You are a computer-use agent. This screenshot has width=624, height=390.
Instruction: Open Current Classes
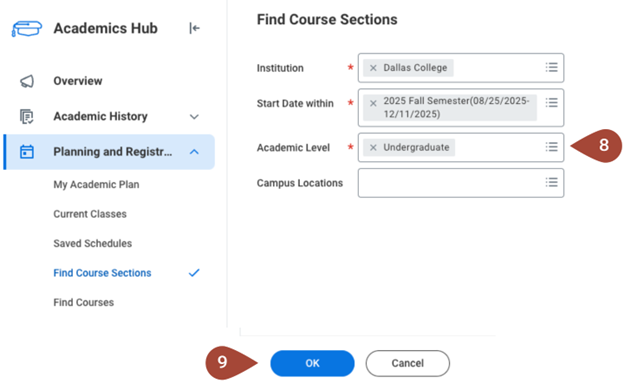click(90, 214)
